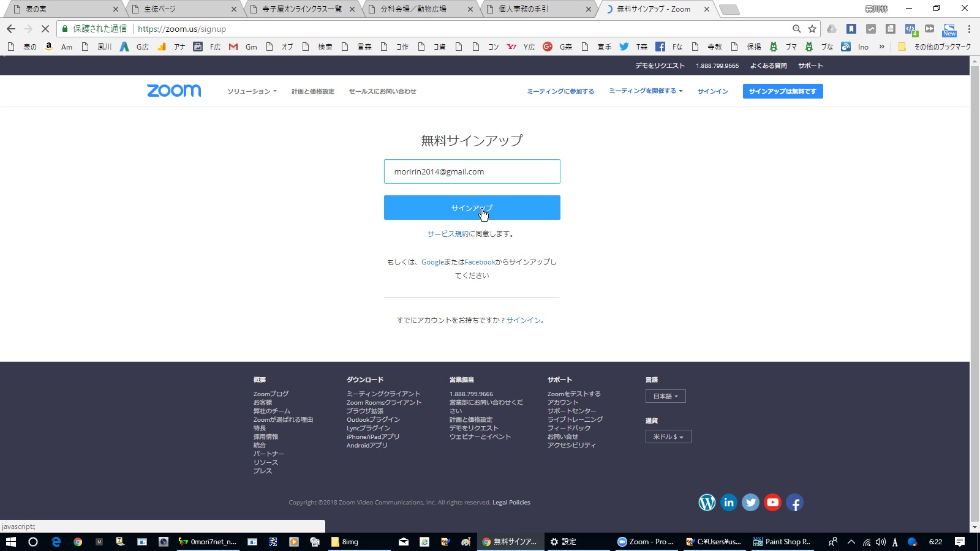Go back with the browser back arrow
Screen dimensions: 980x551
coord(10,29)
